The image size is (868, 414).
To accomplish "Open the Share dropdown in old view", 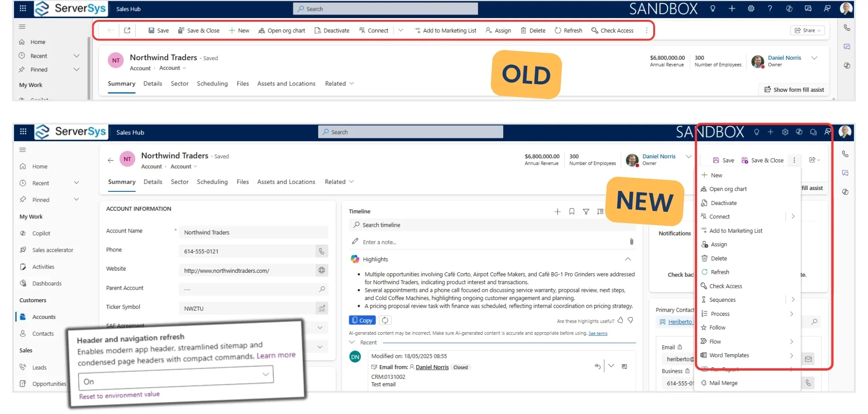I will tap(808, 30).
